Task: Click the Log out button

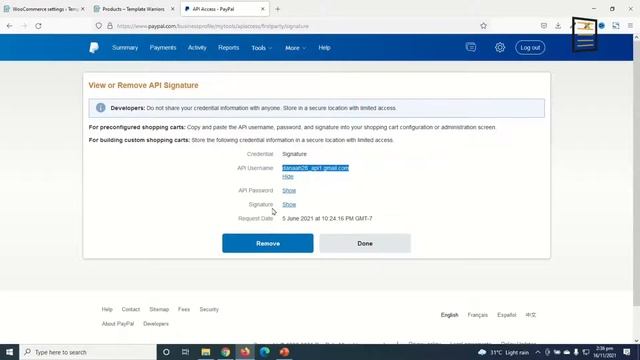Action: [x=530, y=48]
